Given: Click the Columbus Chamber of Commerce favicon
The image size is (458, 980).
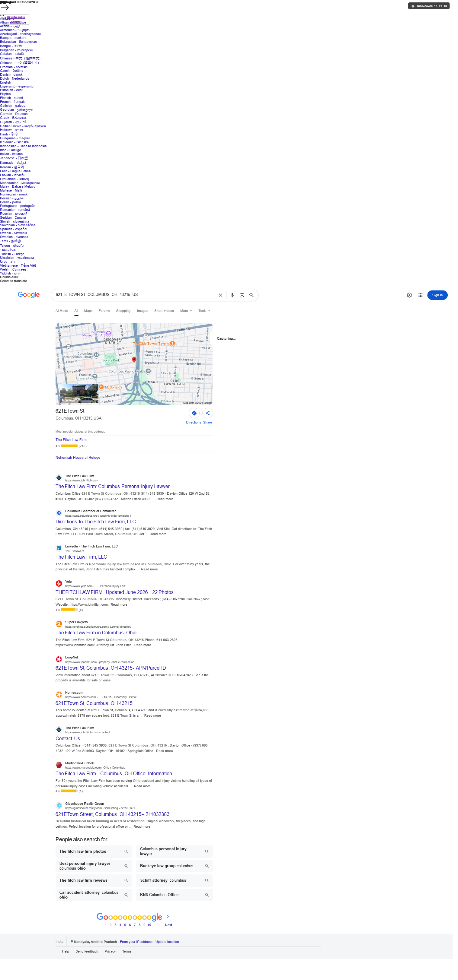Looking at the screenshot, I should (59, 519).
